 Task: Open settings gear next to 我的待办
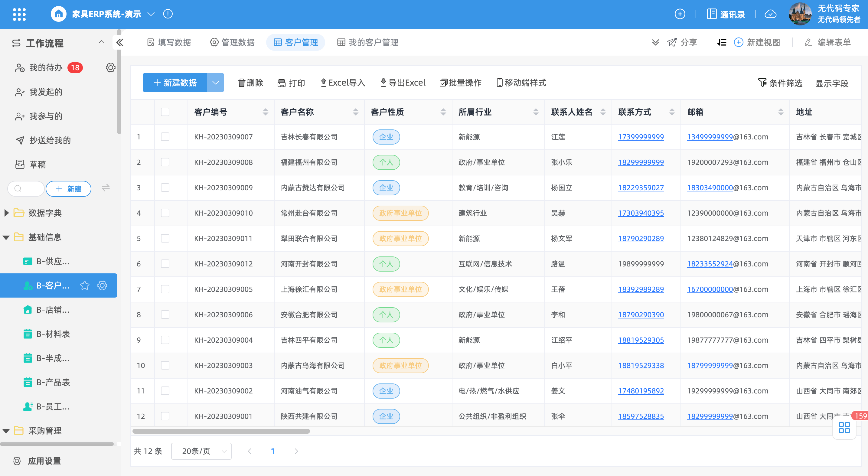110,68
